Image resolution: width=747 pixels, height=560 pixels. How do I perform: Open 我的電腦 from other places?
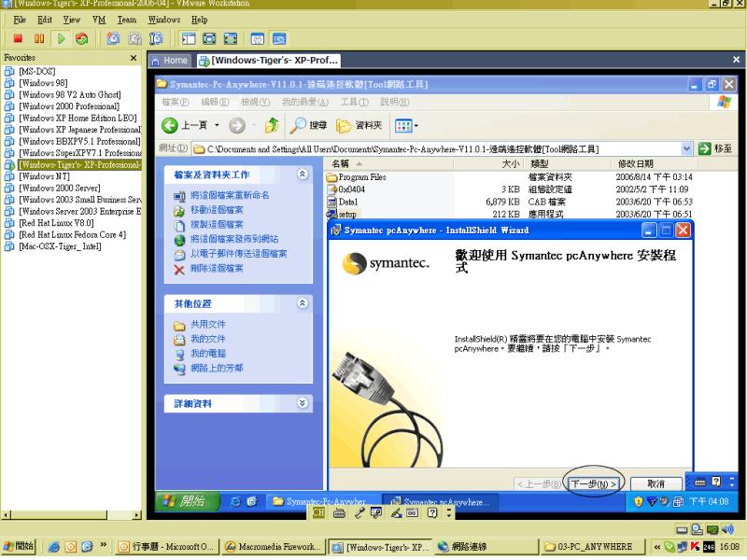(x=208, y=354)
